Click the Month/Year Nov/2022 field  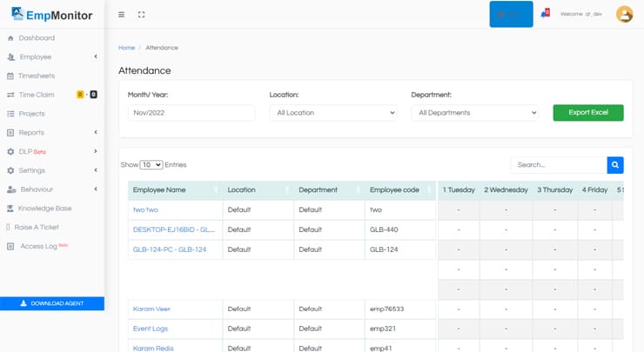pyautogui.click(x=191, y=113)
